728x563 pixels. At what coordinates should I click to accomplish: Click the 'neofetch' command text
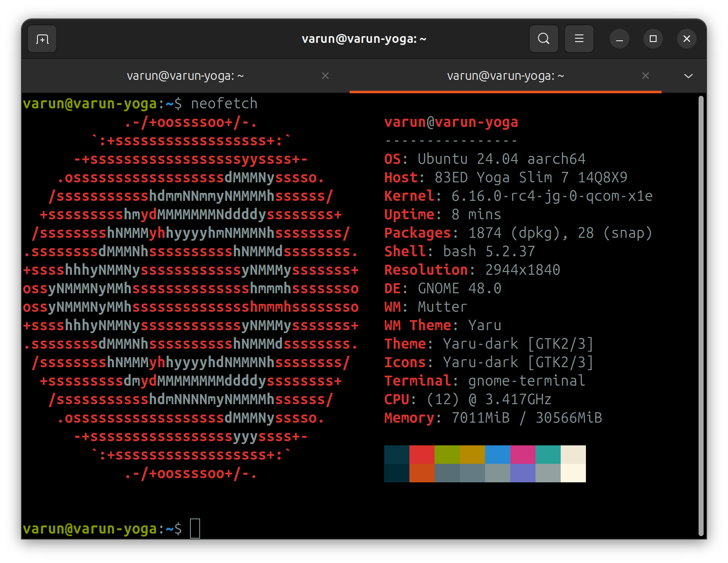click(224, 103)
